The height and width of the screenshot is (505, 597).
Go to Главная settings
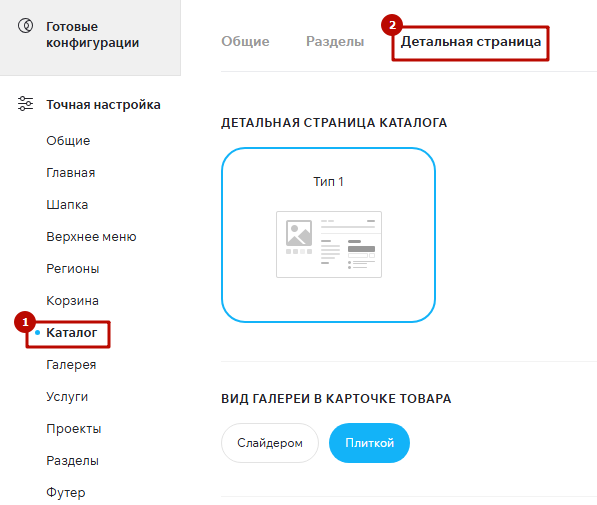[x=71, y=173]
